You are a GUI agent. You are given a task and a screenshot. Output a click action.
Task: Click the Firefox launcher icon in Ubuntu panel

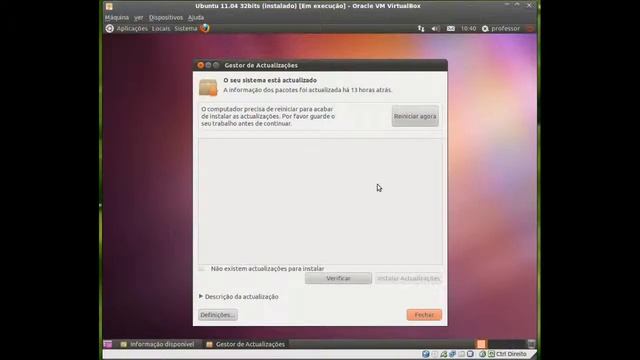[205, 28]
